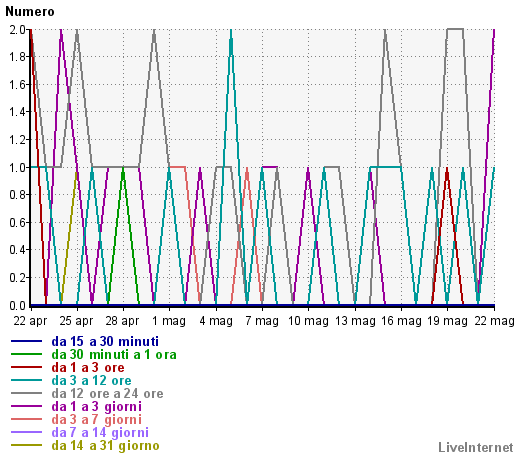
Task: Select the 'da 3 a 12 ore' legend entry
Action: [91, 380]
